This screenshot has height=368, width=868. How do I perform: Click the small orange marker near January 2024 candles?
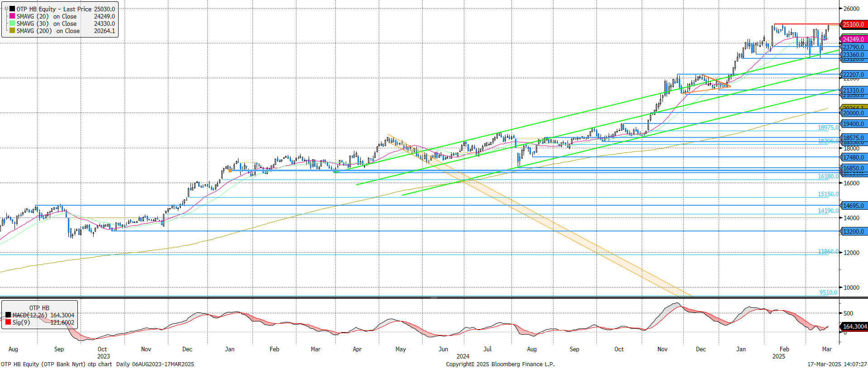click(230, 170)
